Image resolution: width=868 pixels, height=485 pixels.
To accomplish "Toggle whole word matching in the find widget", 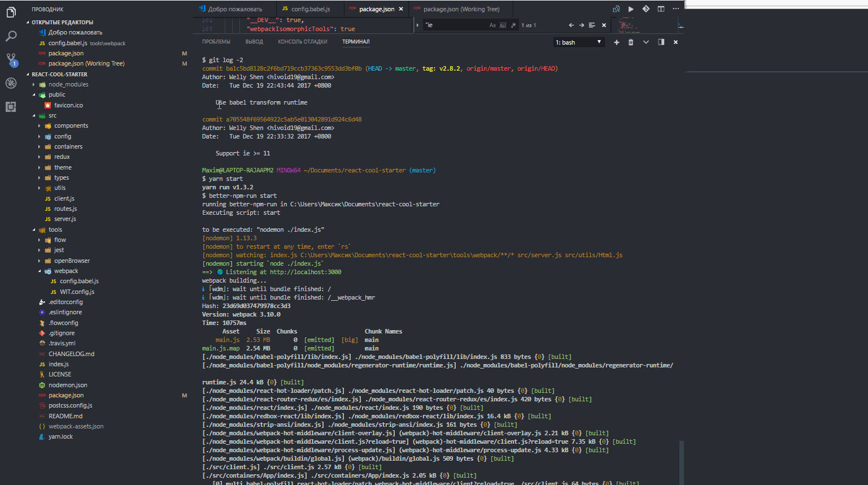I will pyautogui.click(x=501, y=25).
